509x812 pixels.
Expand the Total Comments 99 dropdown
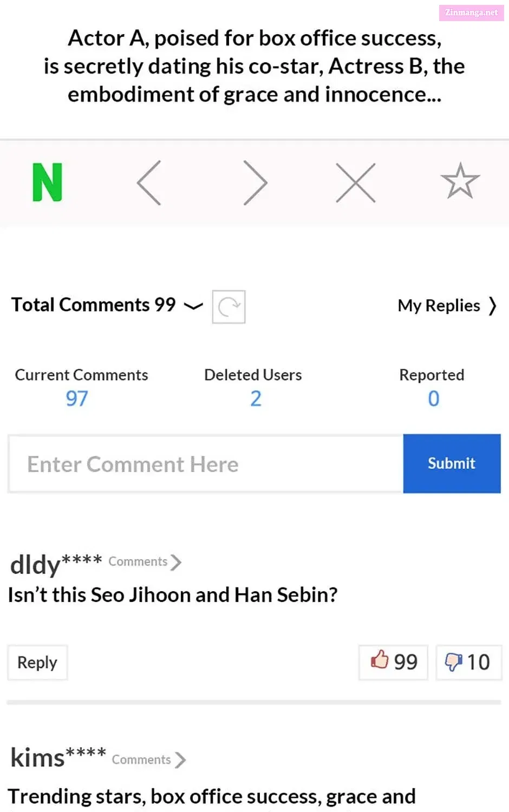(193, 306)
